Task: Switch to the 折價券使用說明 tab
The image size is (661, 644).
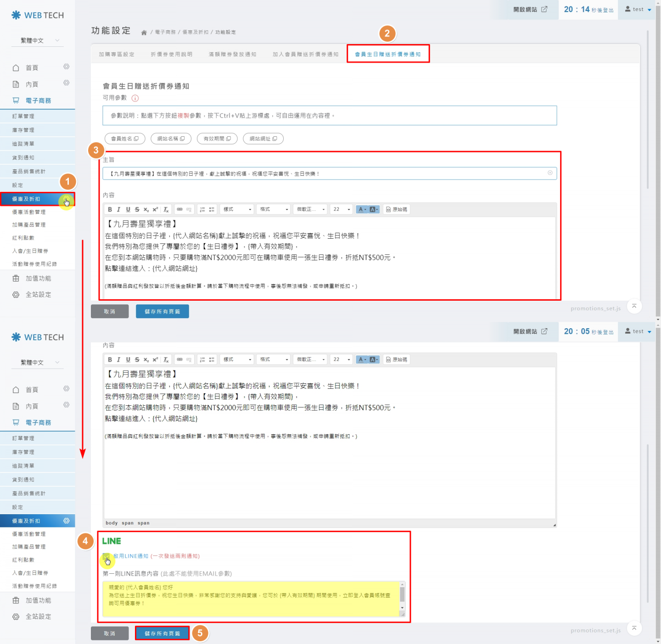Action: [172, 54]
